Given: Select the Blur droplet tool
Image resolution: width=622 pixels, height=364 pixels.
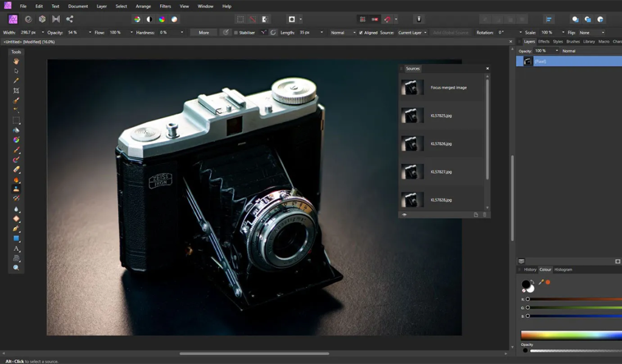Looking at the screenshot, I should click(16, 209).
